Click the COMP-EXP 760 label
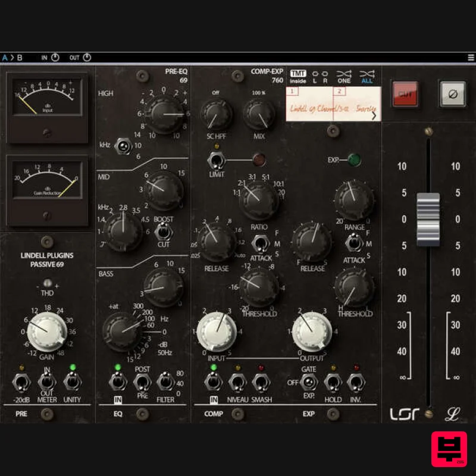The height and width of the screenshot is (476, 476). pyautogui.click(x=267, y=76)
